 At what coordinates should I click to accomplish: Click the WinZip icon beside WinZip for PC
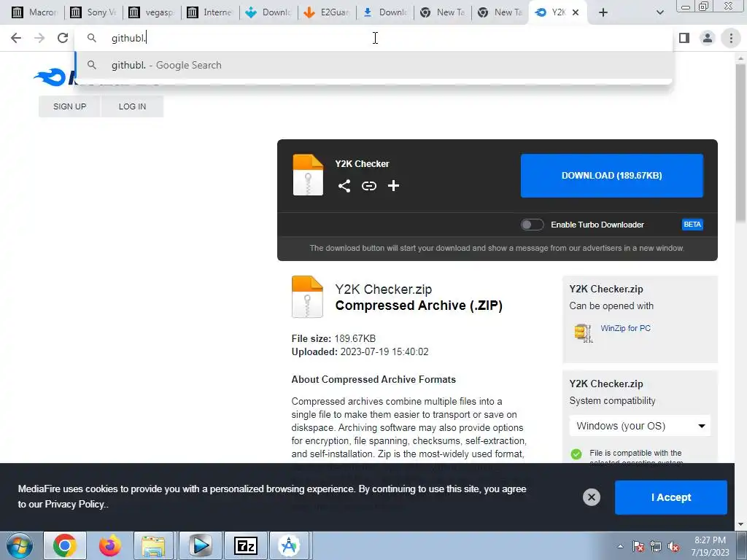[x=583, y=332]
